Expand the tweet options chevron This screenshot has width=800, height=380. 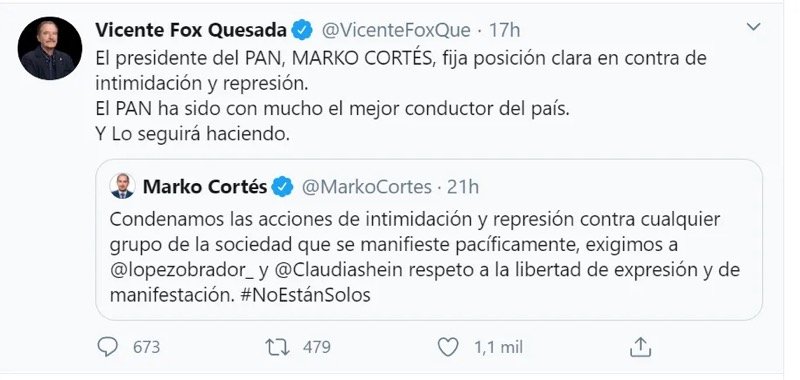point(753,27)
